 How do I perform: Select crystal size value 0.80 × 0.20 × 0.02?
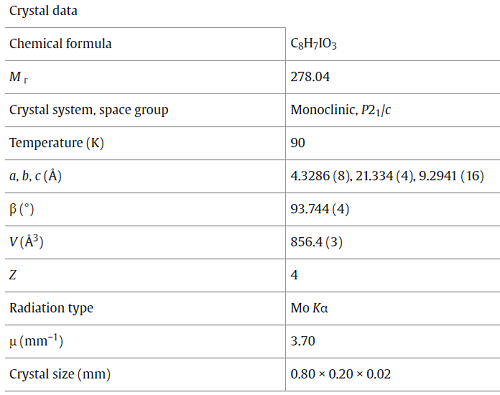pyautogui.click(x=341, y=374)
